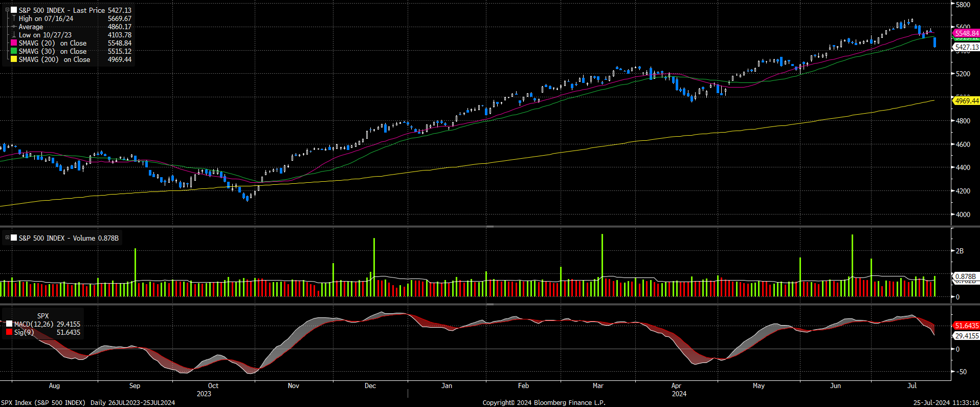Click the 4400 label on the price axis

(x=963, y=167)
